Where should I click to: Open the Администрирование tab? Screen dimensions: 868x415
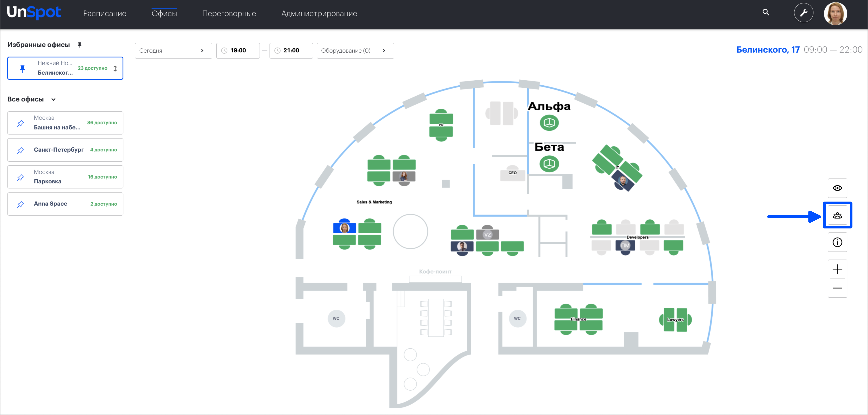[319, 13]
